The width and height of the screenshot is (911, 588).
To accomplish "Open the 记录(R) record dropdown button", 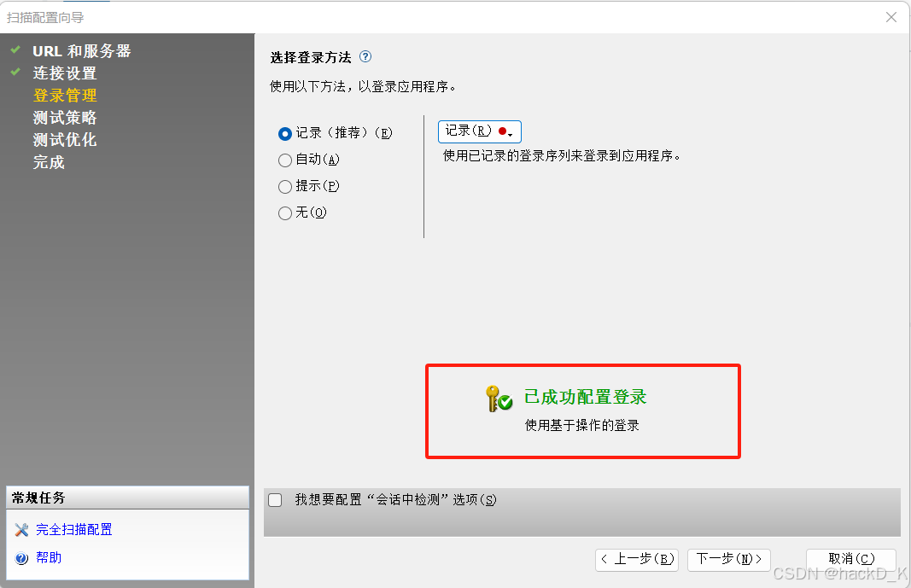I will (x=479, y=131).
